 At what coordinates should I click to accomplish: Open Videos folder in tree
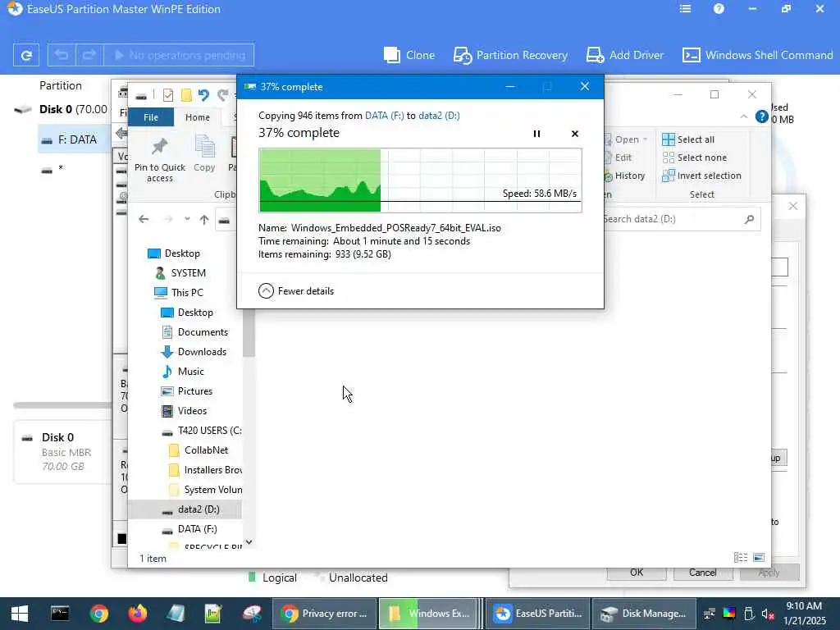(184, 411)
